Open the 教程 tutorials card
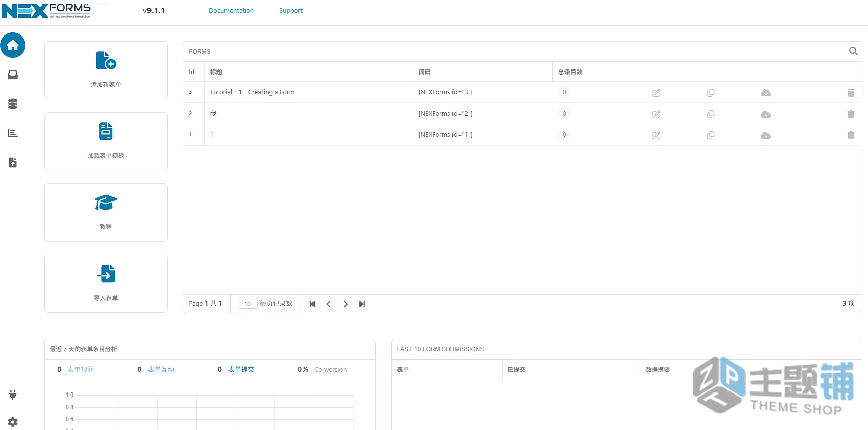868x430 pixels. click(106, 212)
